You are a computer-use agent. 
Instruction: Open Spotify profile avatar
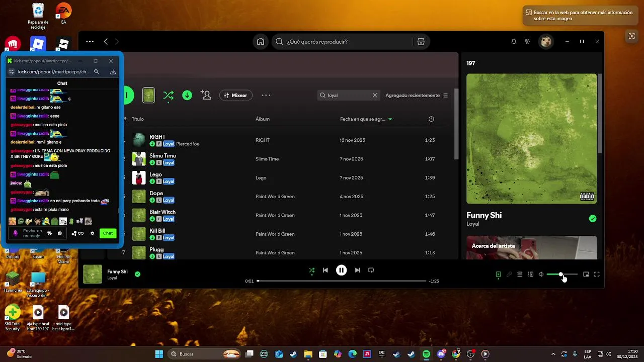[x=546, y=42]
